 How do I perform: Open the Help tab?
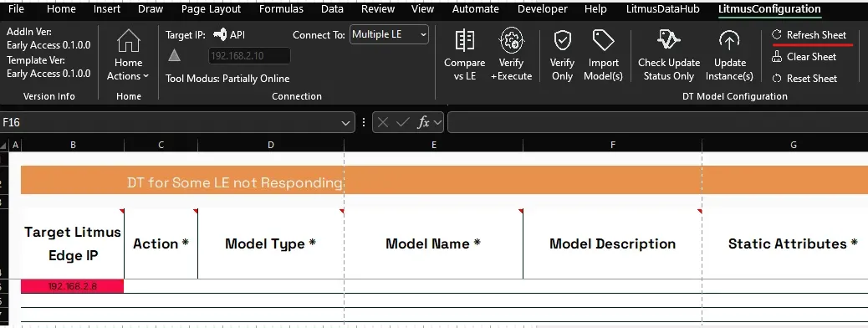(x=595, y=9)
